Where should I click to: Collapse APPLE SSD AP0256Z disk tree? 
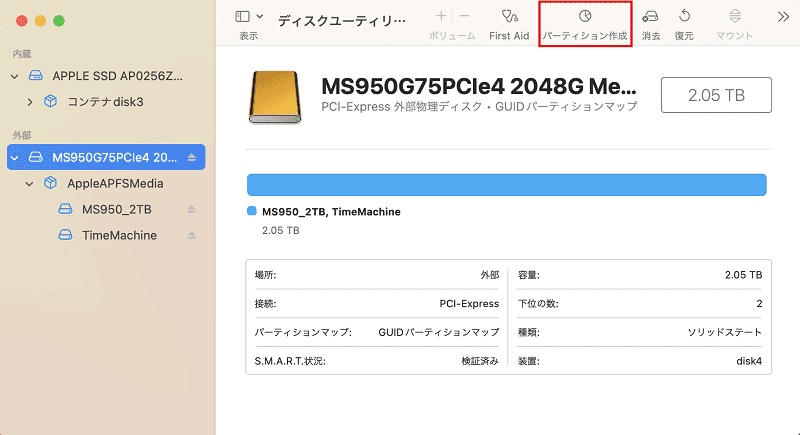[14, 76]
